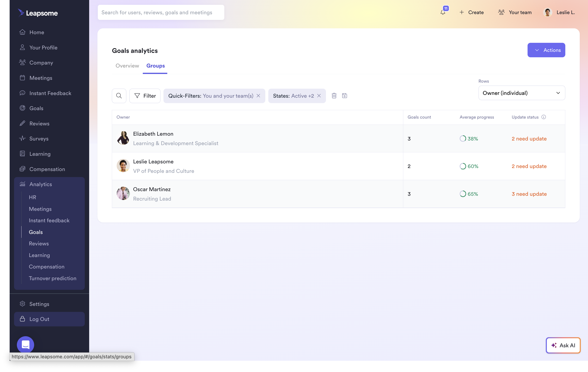The image size is (588, 372).
Task: Click the notifications bell icon
Action: pos(442,12)
